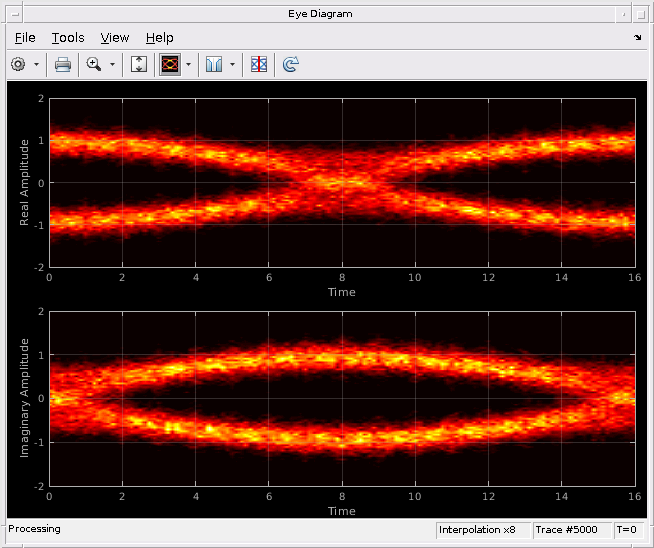Click the Imaginary Amplitude axis label

(x=24, y=398)
